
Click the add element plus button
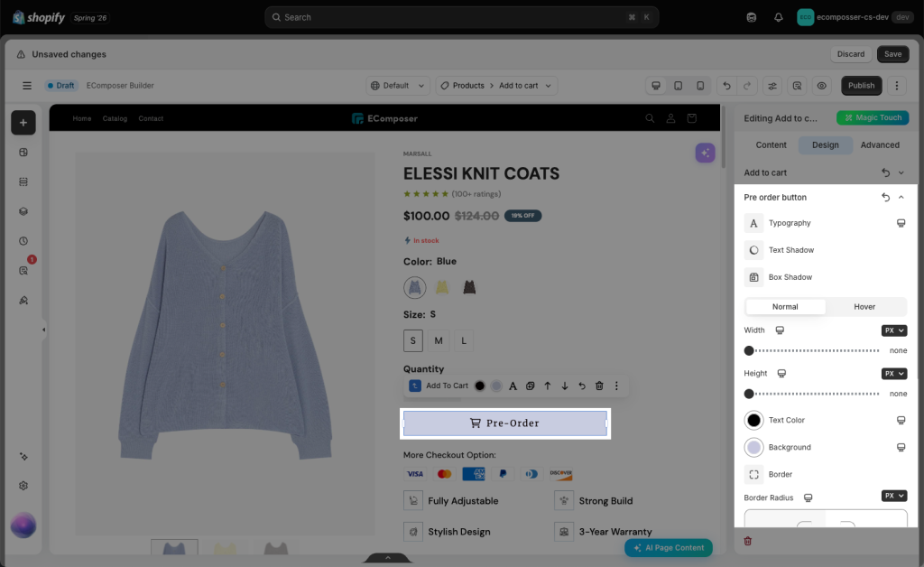[x=23, y=123]
